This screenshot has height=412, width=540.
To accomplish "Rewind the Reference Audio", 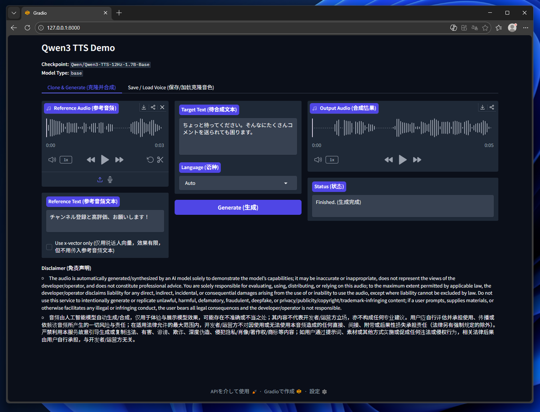I will point(91,160).
